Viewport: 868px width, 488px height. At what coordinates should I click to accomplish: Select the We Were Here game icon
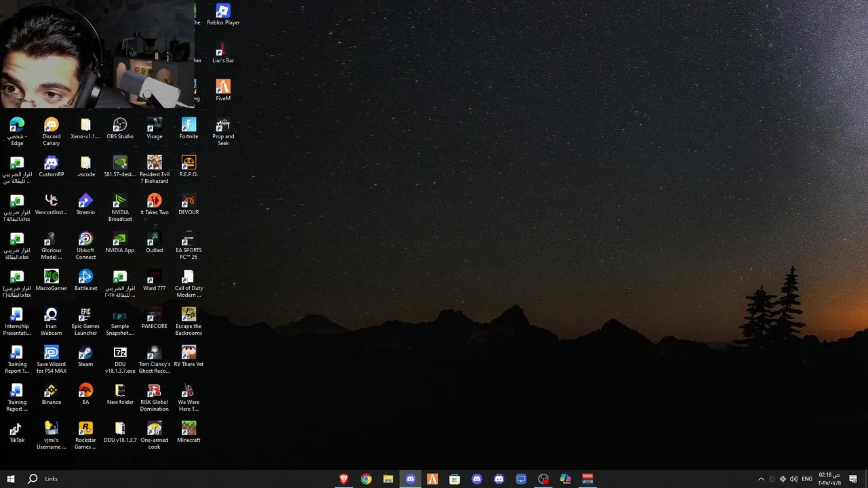pyautogui.click(x=189, y=398)
